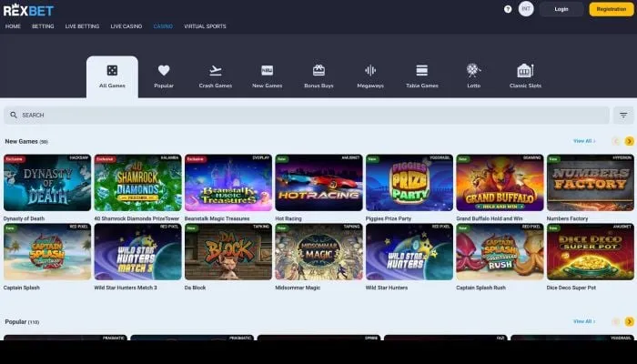Go to Home in navigation
The width and height of the screenshot is (637, 364).
pyautogui.click(x=13, y=26)
